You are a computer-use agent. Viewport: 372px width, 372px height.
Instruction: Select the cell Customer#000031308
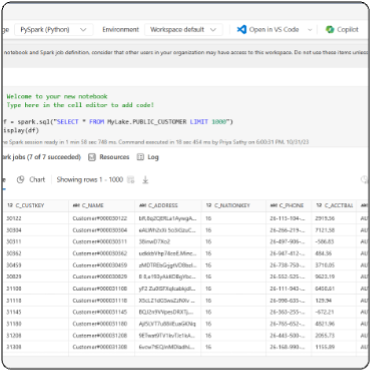pos(100,347)
